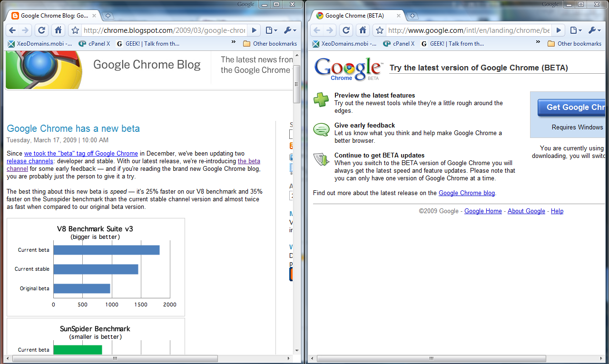Reload the Google Chrome BETA page
The height and width of the screenshot is (364, 609).
(x=346, y=30)
